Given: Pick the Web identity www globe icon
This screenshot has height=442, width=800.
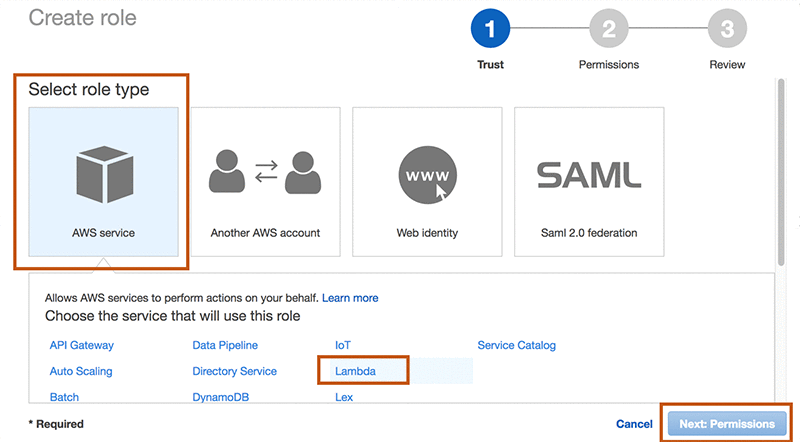Looking at the screenshot, I should tap(428, 175).
